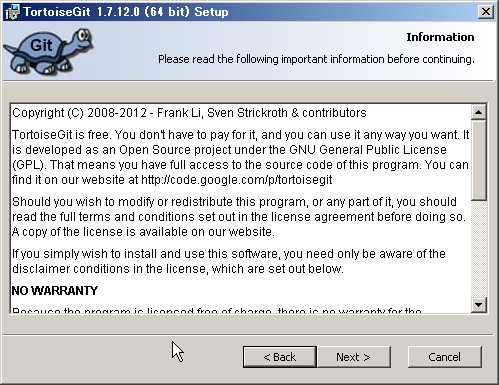499x385 pixels.
Task: Click the 'A copy of the license is available' line
Action: [x=143, y=232]
